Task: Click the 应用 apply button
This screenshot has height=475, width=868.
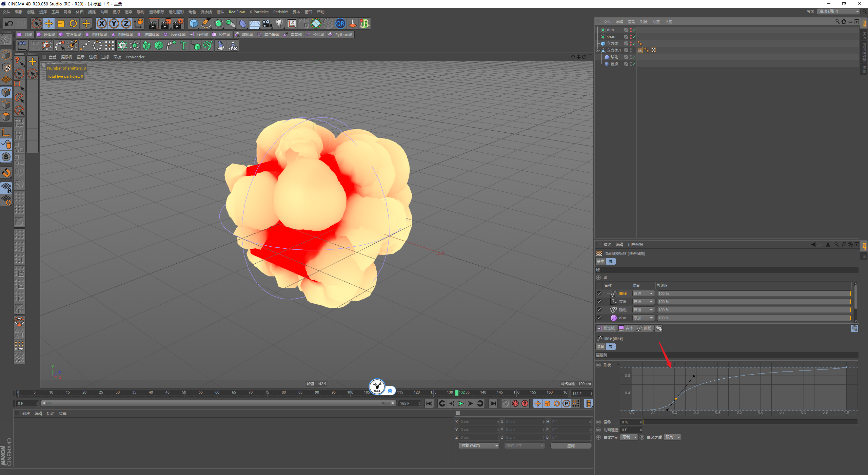Action: tap(571, 446)
